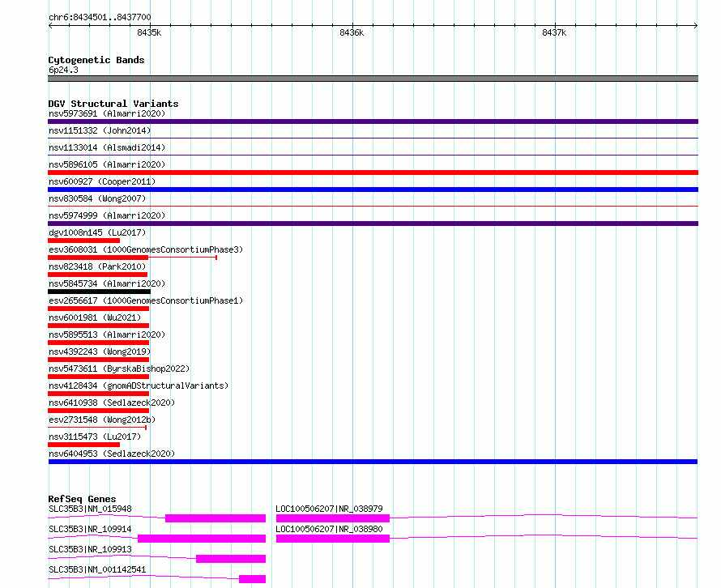This screenshot has height=588, width=721.
Task: Click the magenta exon of SLC35B3|NM_015948
Action: tap(215, 518)
